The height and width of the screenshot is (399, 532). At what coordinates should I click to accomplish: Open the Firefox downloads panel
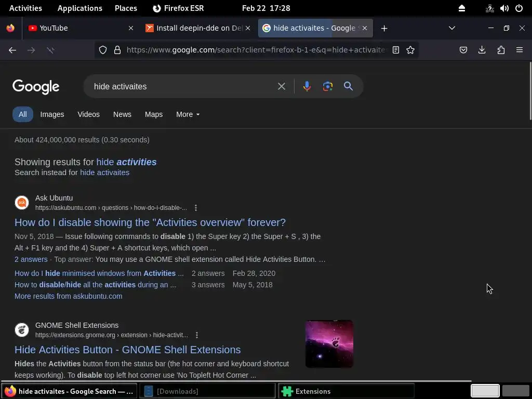[482, 50]
